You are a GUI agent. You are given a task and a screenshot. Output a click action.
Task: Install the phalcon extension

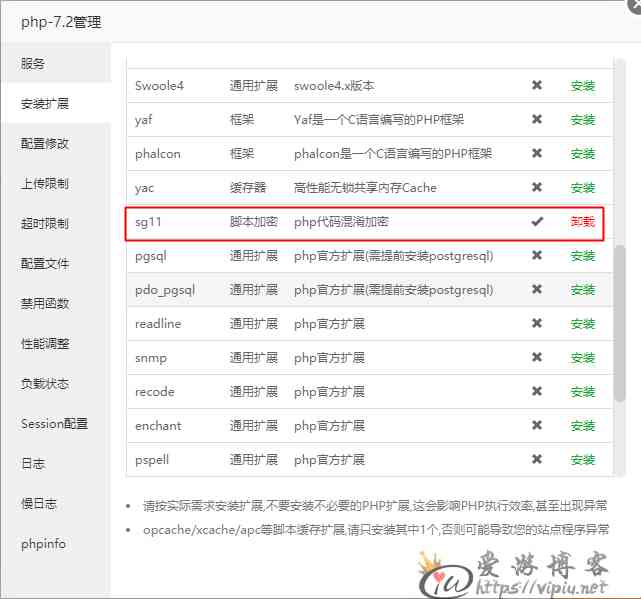[583, 154]
